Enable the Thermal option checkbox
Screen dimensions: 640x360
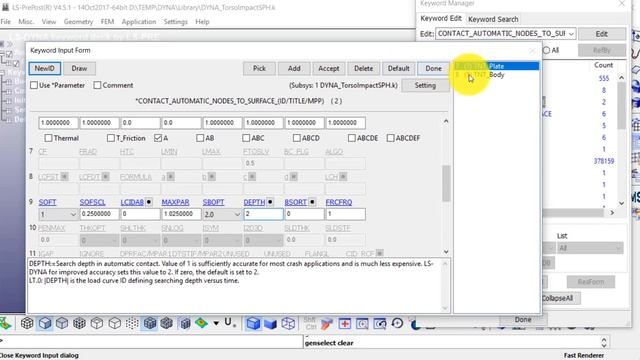pyautogui.click(x=48, y=138)
